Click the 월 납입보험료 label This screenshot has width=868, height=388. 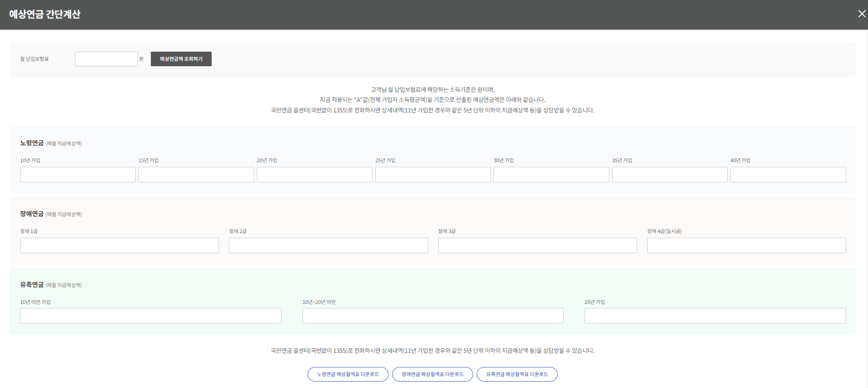pyautogui.click(x=34, y=59)
